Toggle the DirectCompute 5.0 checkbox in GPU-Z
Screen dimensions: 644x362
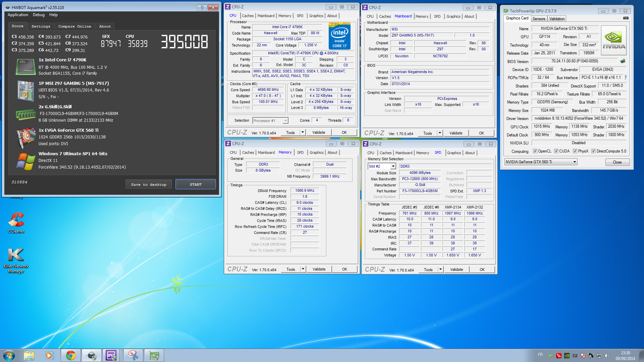593,151
